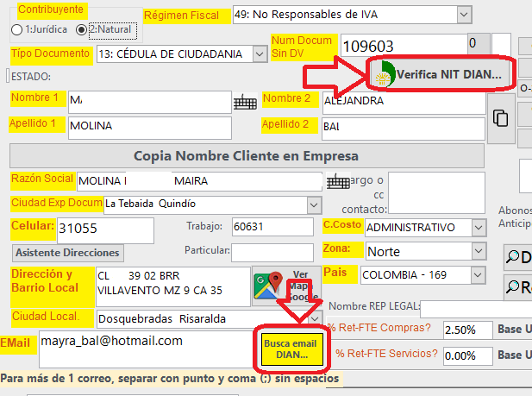
Task: Click keyboard icon next to Nombre 1
Action: [245, 102]
